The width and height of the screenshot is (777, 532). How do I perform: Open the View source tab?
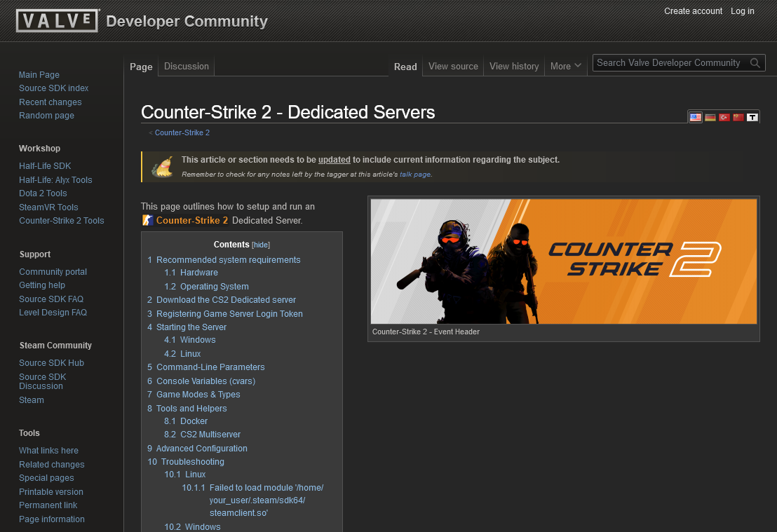point(453,66)
